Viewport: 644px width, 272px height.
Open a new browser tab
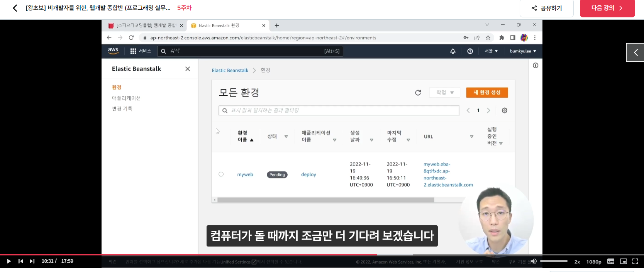point(277,25)
